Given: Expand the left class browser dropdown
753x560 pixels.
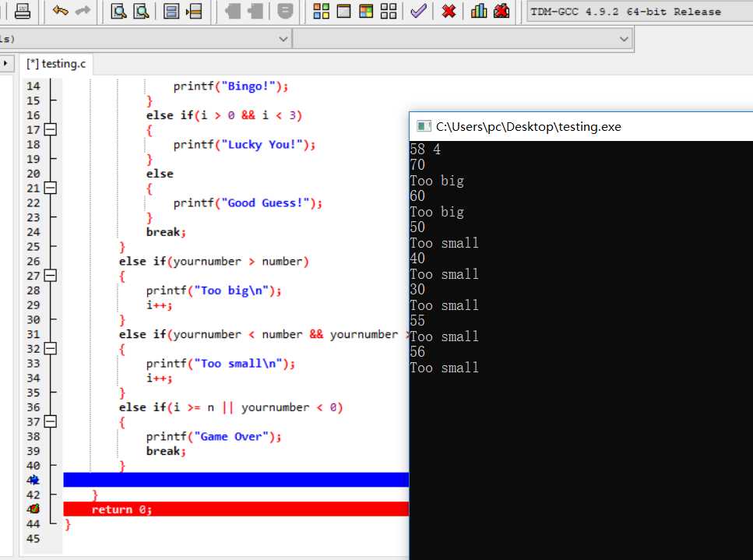Looking at the screenshot, I should [x=283, y=39].
